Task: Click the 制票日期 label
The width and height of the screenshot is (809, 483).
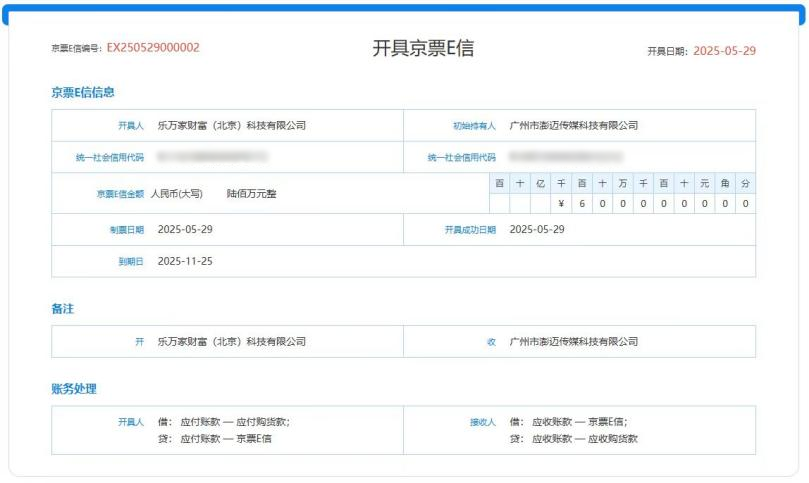Action: click(x=126, y=230)
